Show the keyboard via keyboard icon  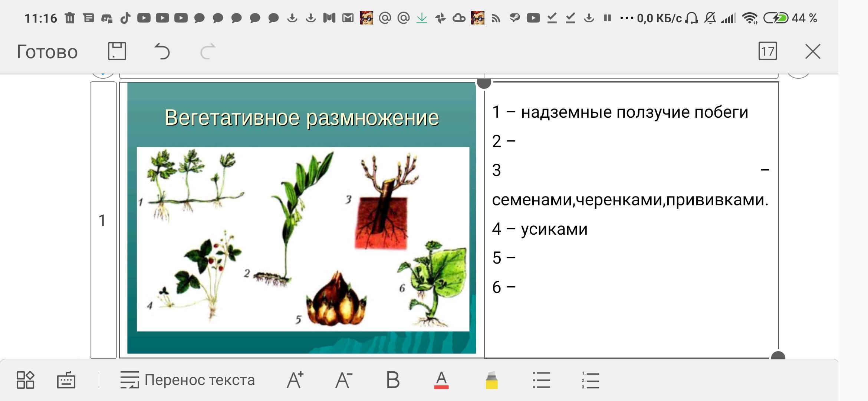pos(66,380)
